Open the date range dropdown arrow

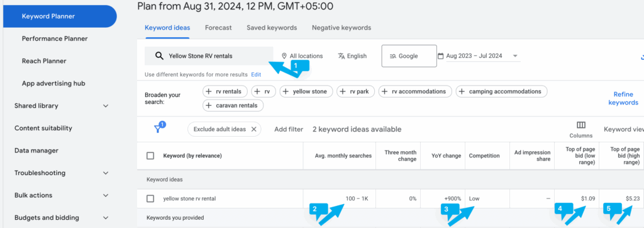point(515,56)
